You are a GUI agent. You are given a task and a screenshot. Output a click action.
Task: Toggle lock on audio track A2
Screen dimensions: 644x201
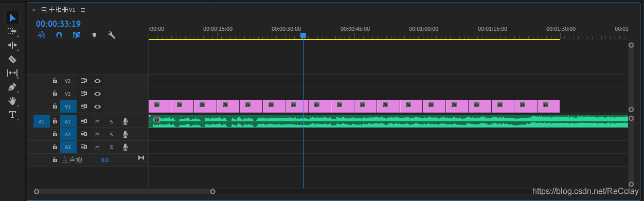point(55,134)
